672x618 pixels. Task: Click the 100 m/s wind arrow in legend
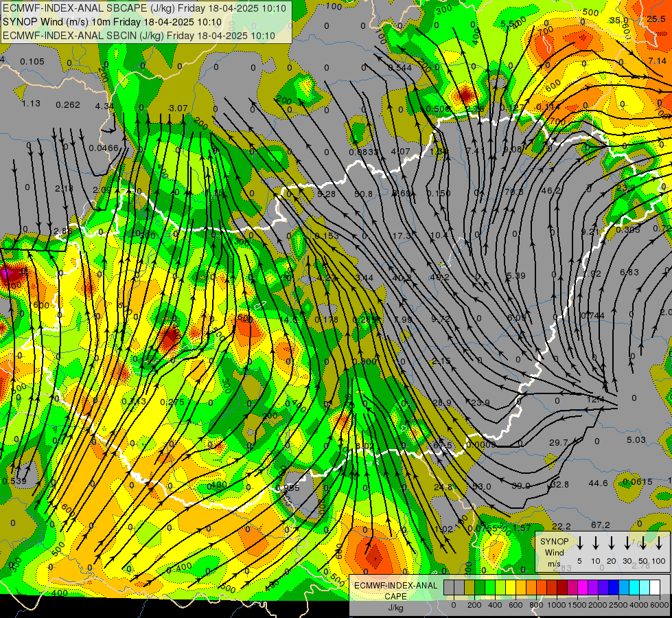coord(659,543)
